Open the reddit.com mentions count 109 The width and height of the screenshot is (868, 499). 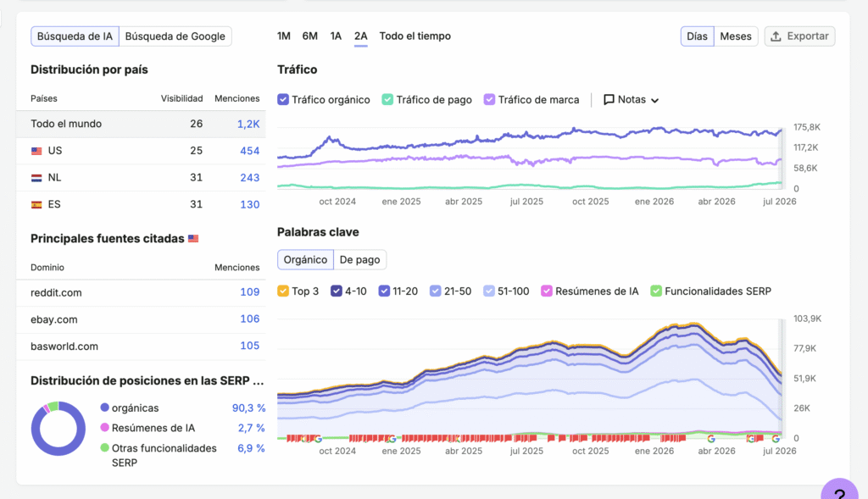[250, 292]
